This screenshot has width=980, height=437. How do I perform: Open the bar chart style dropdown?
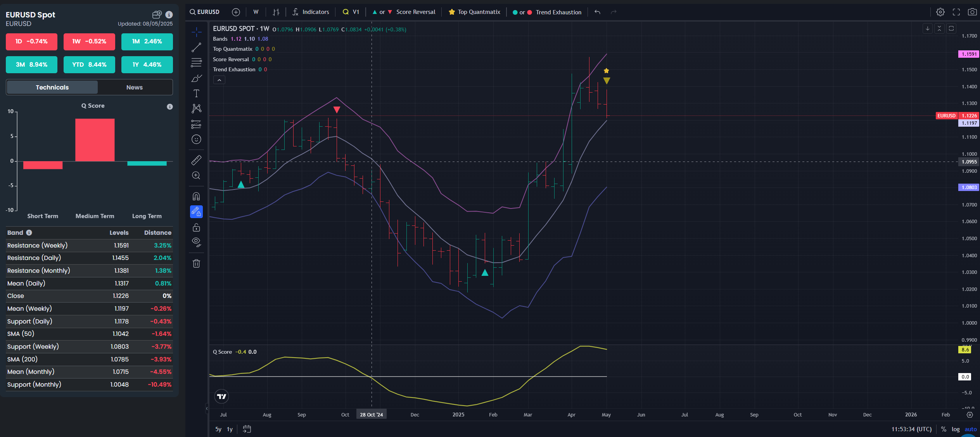(276, 12)
